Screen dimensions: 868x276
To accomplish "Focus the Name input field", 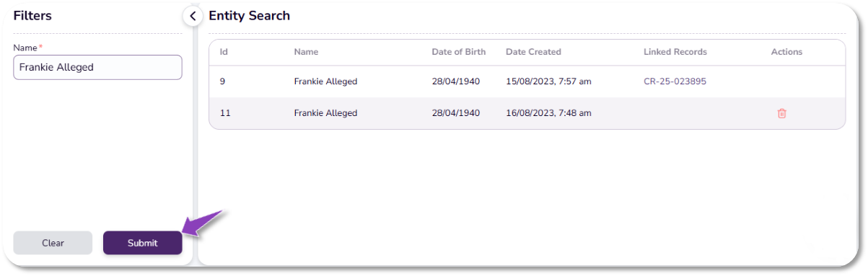I will click(97, 67).
